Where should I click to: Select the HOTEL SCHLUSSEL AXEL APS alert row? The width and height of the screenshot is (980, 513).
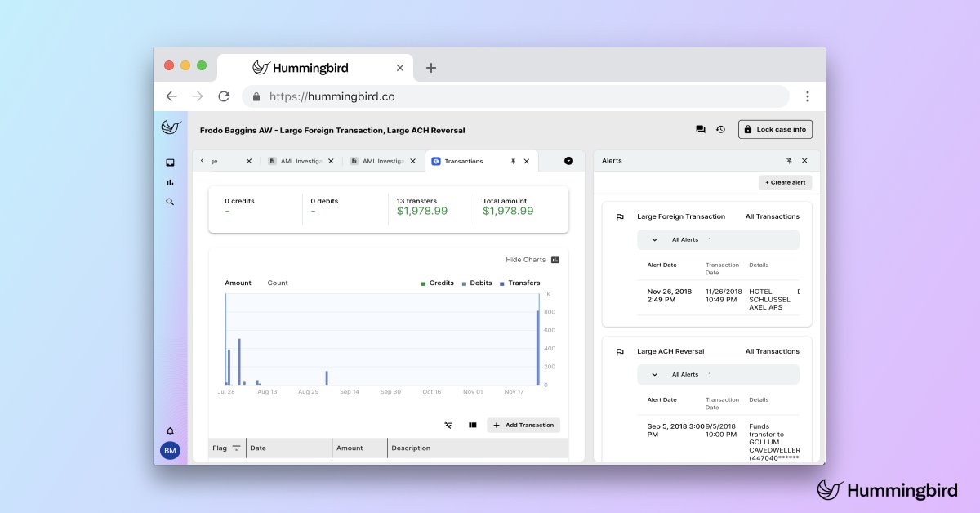pos(719,299)
